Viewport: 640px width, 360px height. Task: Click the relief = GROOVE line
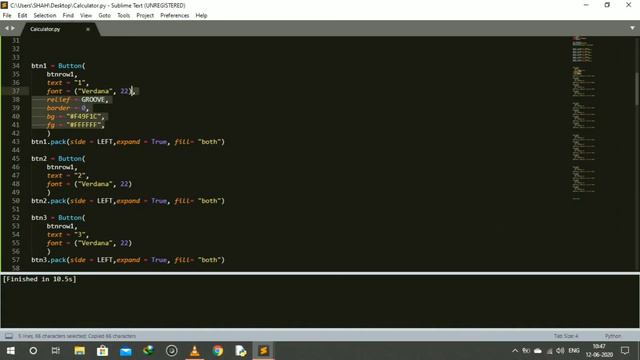pyautogui.click(x=77, y=100)
